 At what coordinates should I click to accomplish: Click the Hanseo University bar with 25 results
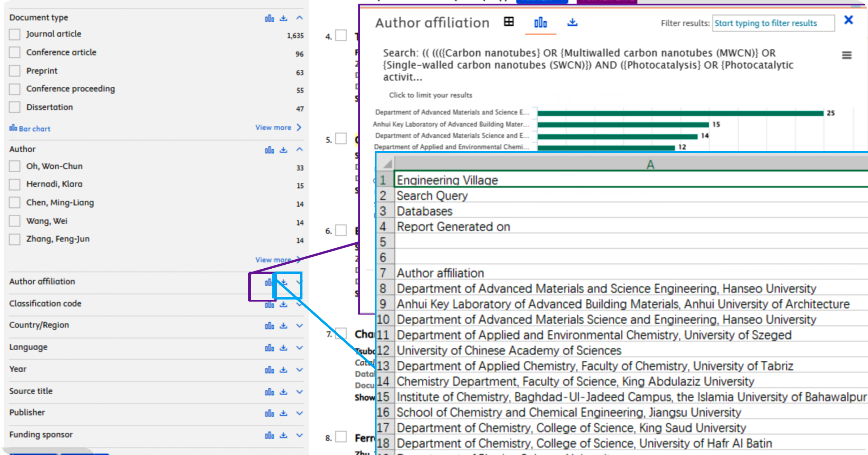pos(680,113)
